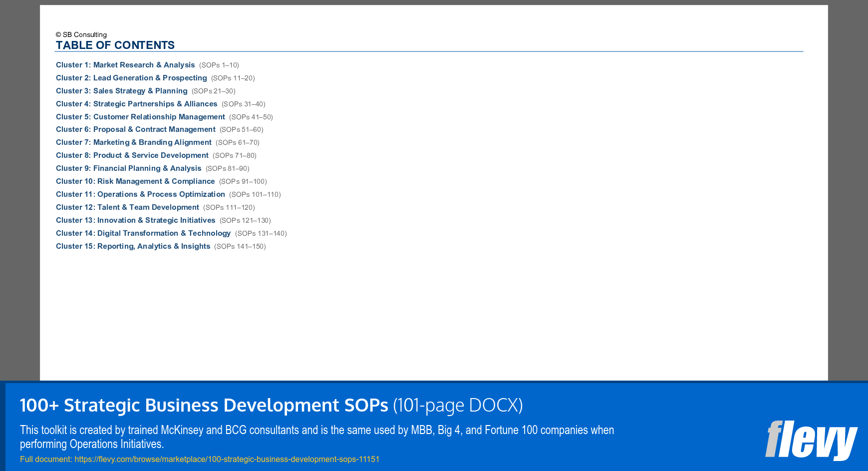Select Cluster 12: Talent & Team Development
Image resolution: width=868 pixels, height=471 pixels.
pos(127,207)
